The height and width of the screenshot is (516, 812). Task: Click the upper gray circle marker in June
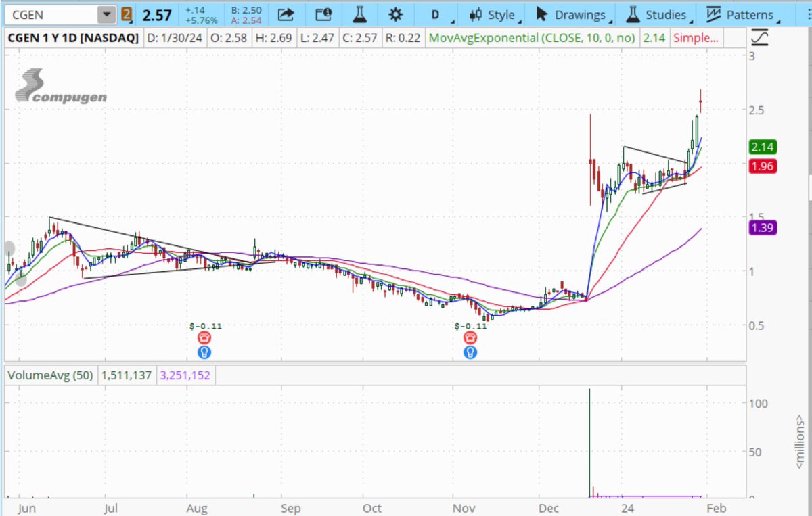pyautogui.click(x=9, y=249)
